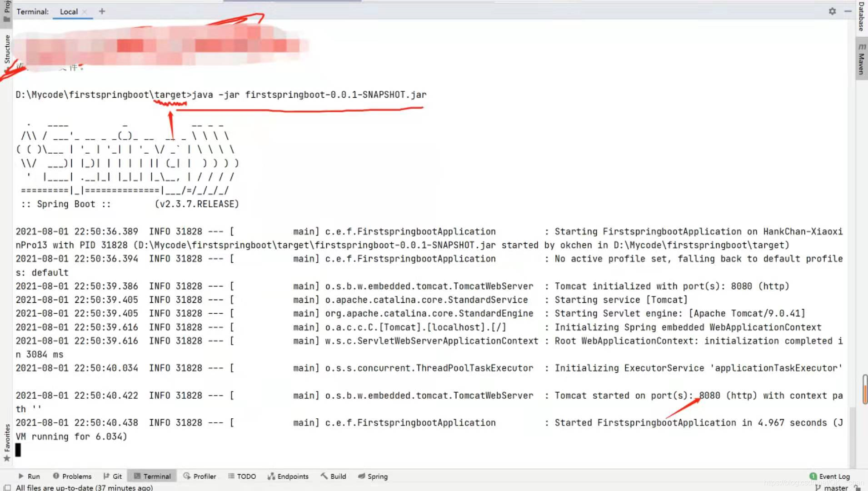Open the TODO tool window

point(242,476)
